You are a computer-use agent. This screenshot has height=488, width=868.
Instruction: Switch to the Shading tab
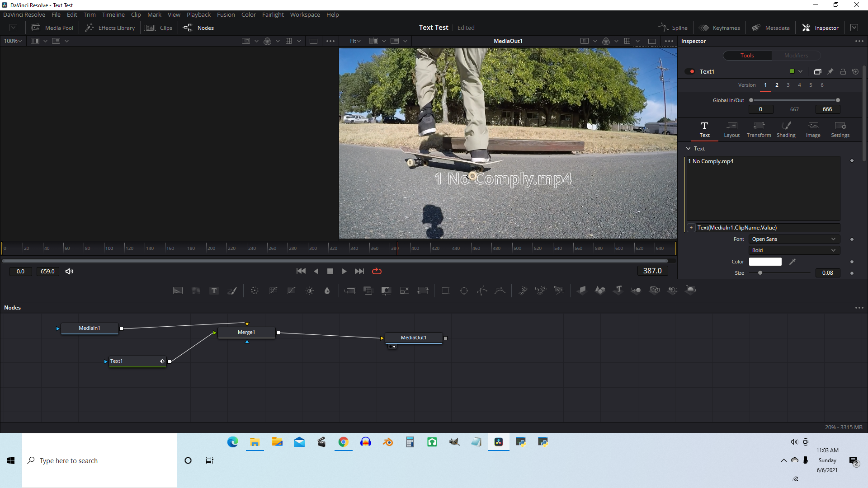pyautogui.click(x=786, y=129)
